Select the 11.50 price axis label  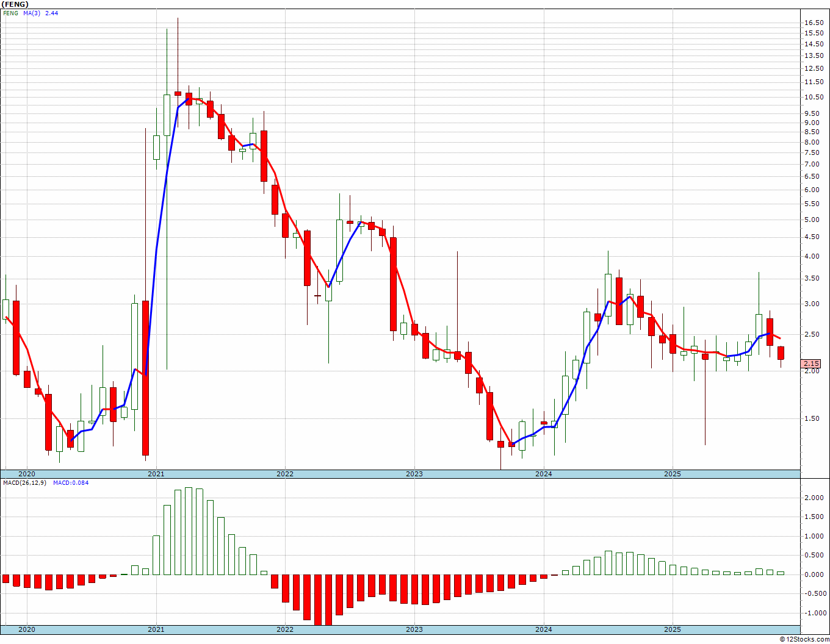pyautogui.click(x=814, y=82)
